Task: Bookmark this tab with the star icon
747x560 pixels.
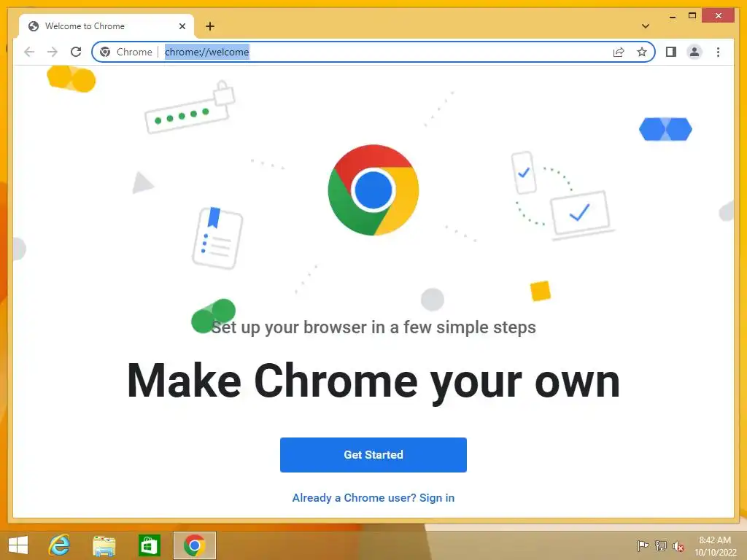Action: coord(642,52)
